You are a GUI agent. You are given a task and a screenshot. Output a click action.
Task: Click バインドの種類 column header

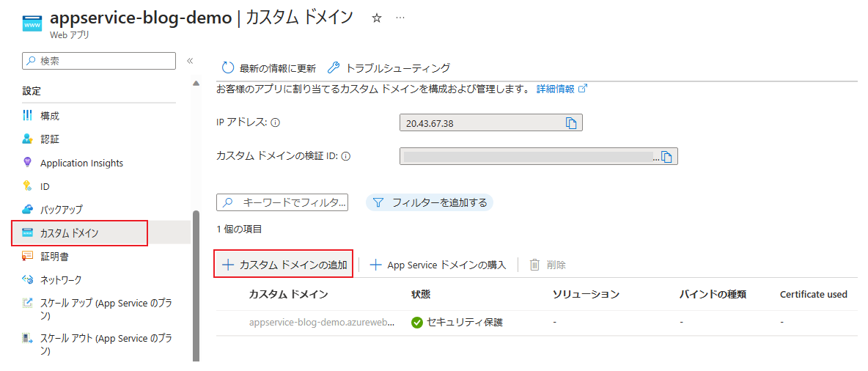coord(713,294)
